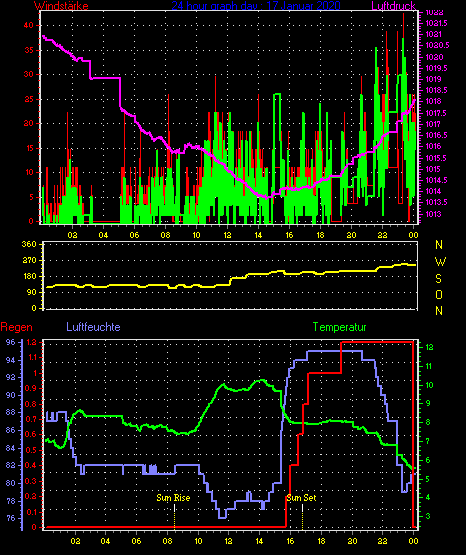Viewport: 466px width, 555px height.
Task: Click the red 0.5 rain axis value
Action: tap(30, 450)
